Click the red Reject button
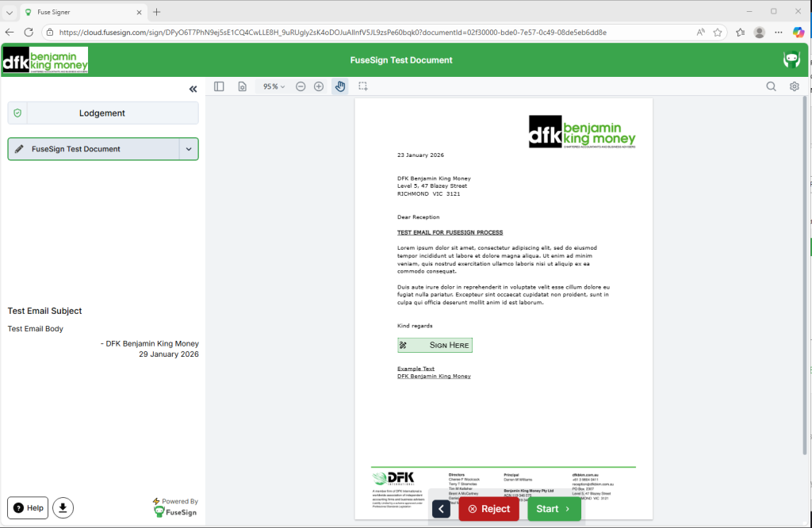The width and height of the screenshot is (812, 528). pyautogui.click(x=488, y=508)
